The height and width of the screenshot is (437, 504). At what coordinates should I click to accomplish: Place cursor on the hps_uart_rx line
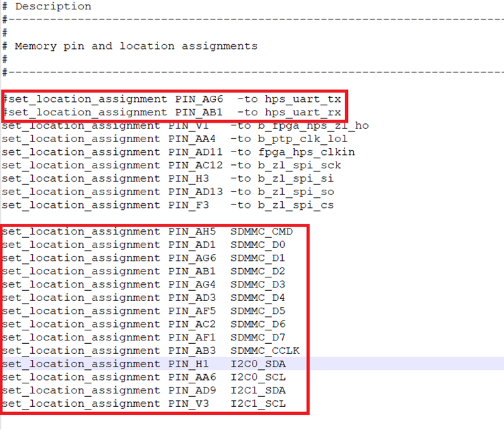[172, 113]
